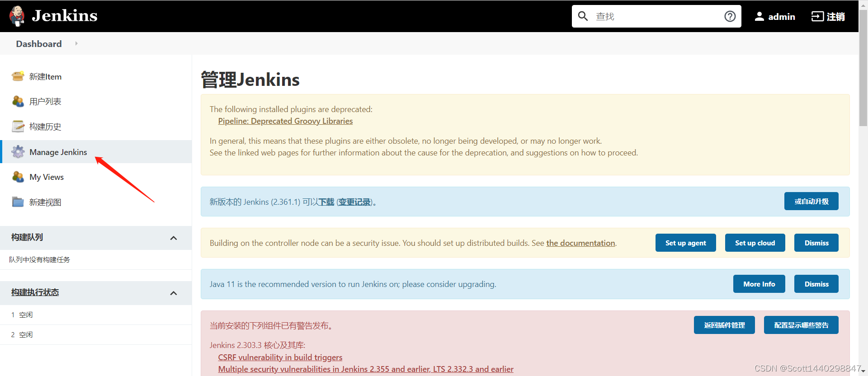
Task: Click executor 1 空闲 row
Action: pyautogui.click(x=96, y=315)
